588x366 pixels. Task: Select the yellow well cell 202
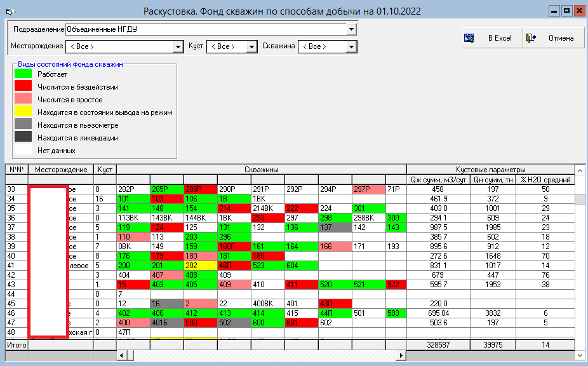pyautogui.click(x=200, y=266)
